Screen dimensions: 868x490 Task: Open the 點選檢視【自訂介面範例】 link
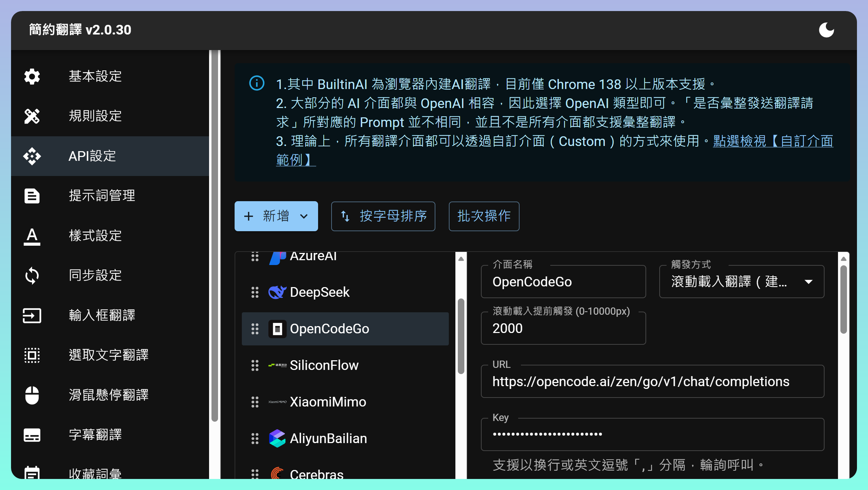(x=773, y=141)
